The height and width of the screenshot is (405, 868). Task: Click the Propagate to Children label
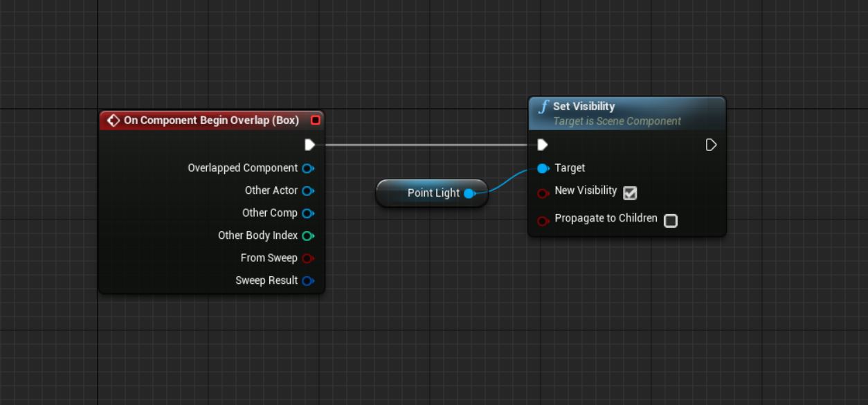(606, 218)
